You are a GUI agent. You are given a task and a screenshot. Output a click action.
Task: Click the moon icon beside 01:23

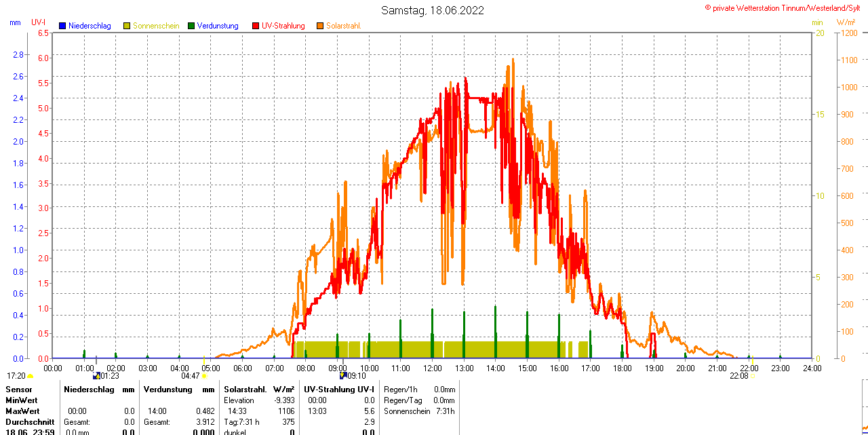[x=96, y=375]
